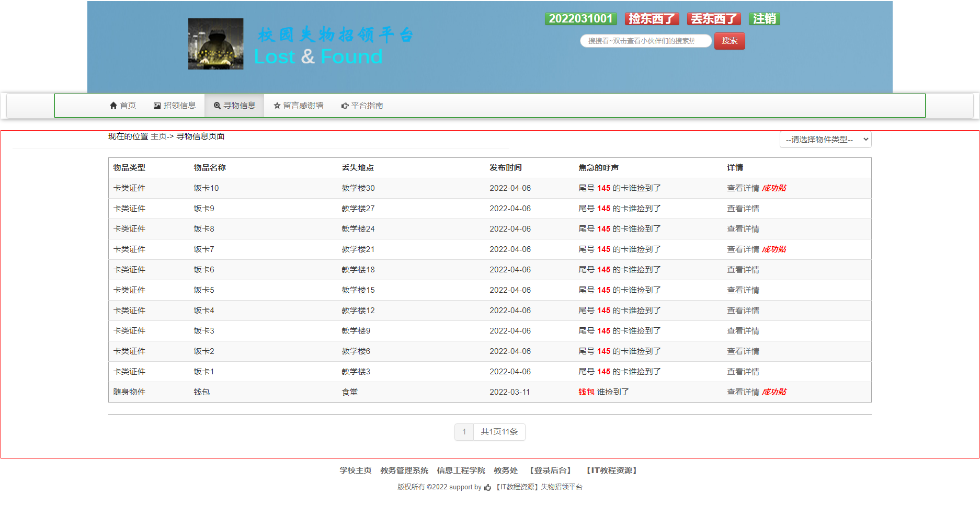View details for 饭卡1 row
This screenshot has height=528, width=980.
[743, 372]
